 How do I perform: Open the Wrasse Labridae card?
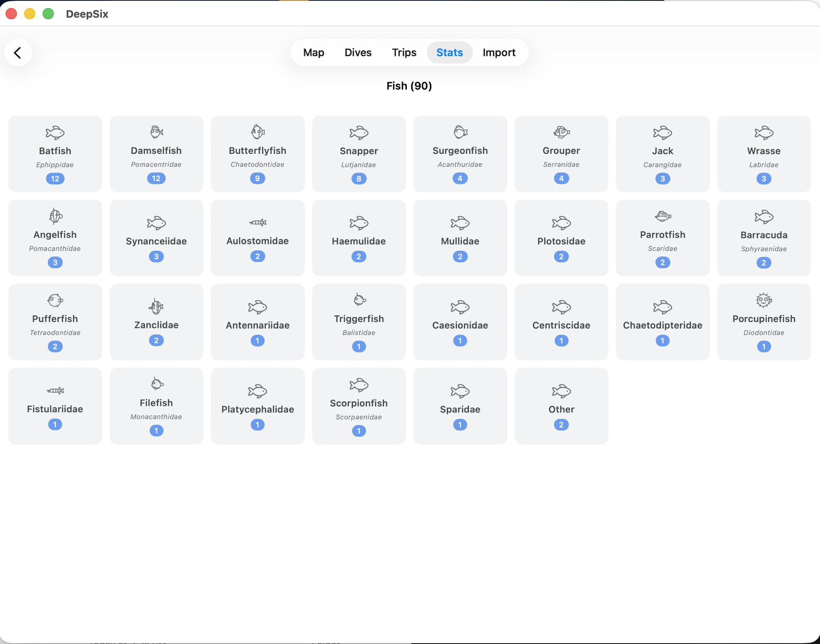coord(764,154)
